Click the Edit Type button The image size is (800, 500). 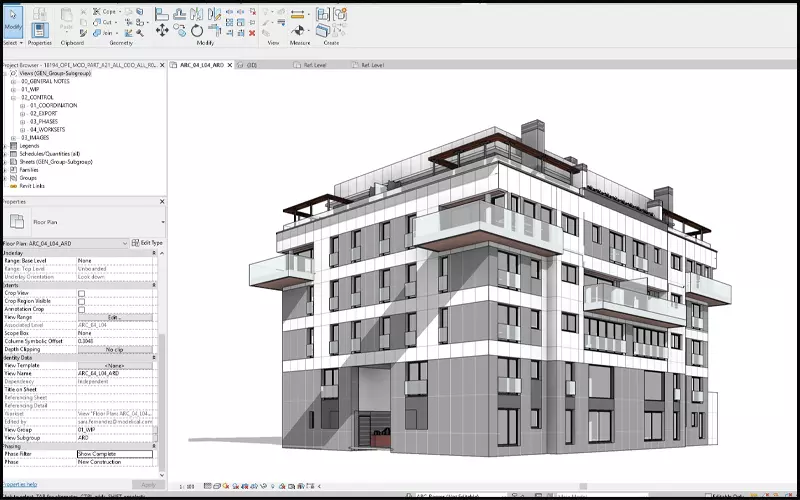(147, 243)
